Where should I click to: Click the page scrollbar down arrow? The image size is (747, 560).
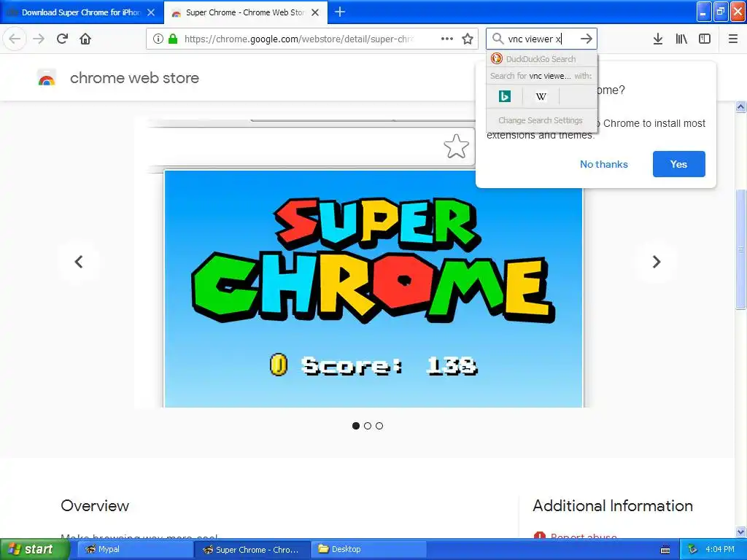[x=740, y=532]
